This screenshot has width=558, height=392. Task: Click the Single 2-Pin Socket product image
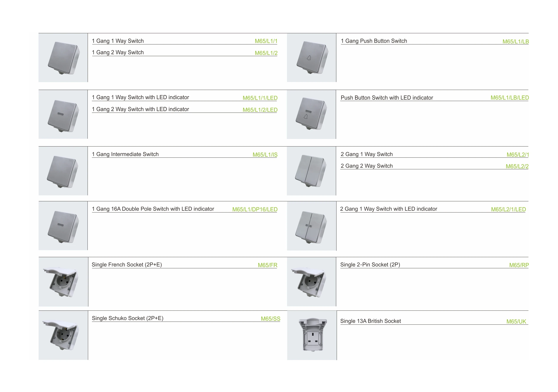click(x=312, y=282)
